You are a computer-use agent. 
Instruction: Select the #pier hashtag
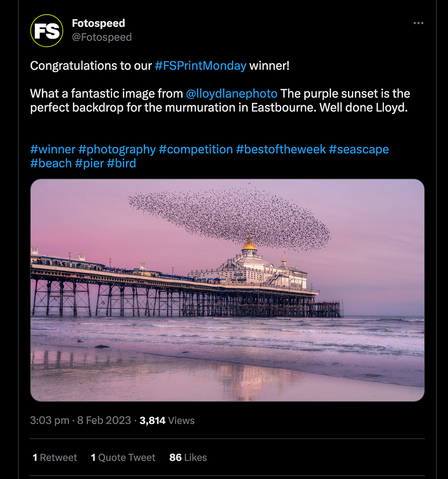click(x=89, y=163)
